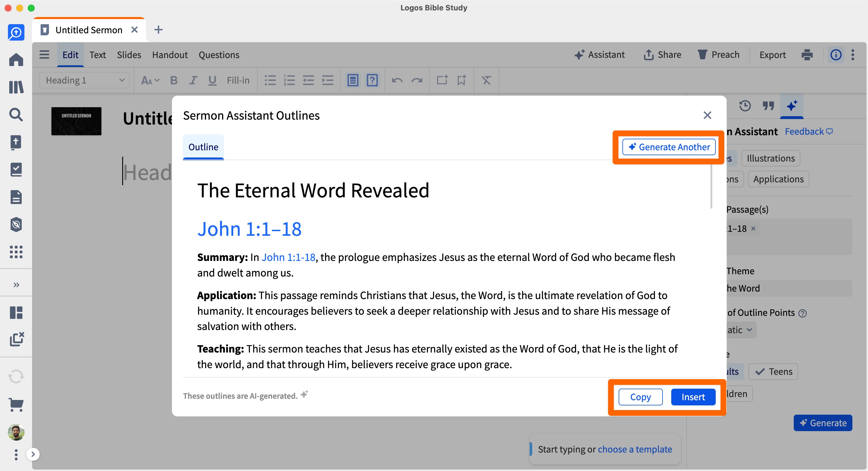Go to Home in the sidebar
868x471 pixels.
tap(16, 60)
